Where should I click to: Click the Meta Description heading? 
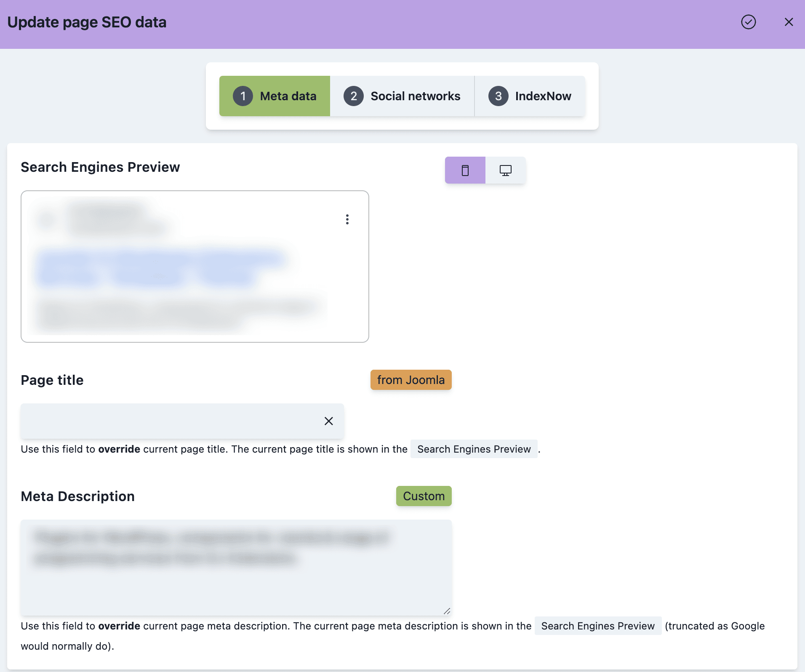(78, 496)
